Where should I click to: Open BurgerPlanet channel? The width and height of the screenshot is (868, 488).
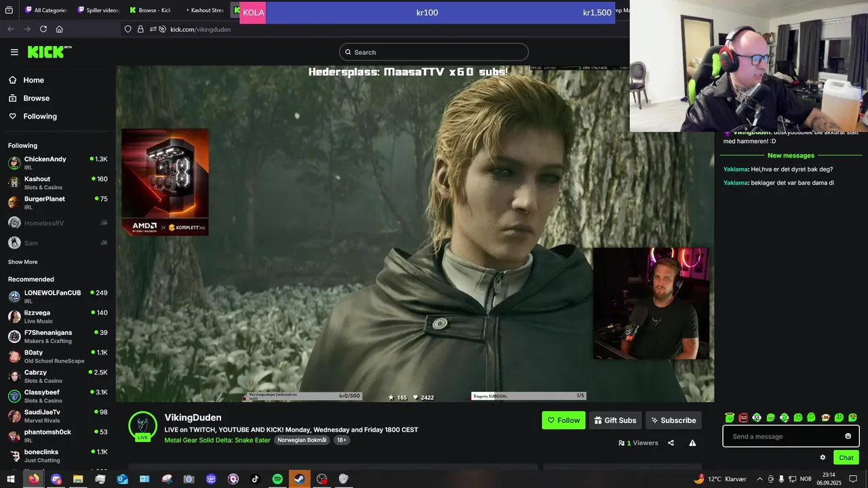pos(58,202)
